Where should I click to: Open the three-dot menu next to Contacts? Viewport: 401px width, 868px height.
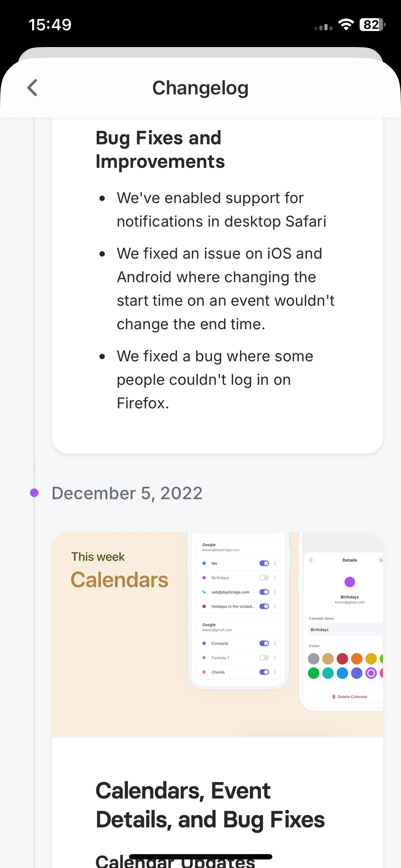point(274,644)
